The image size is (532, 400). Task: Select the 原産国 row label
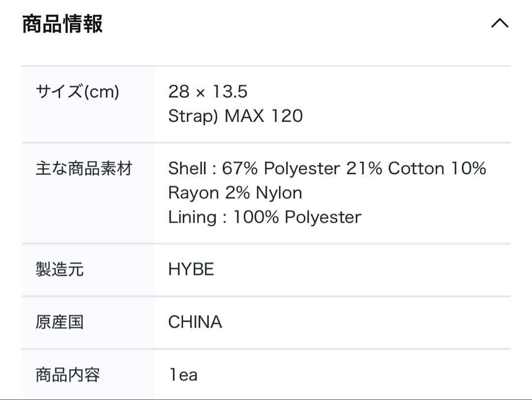tap(60, 322)
